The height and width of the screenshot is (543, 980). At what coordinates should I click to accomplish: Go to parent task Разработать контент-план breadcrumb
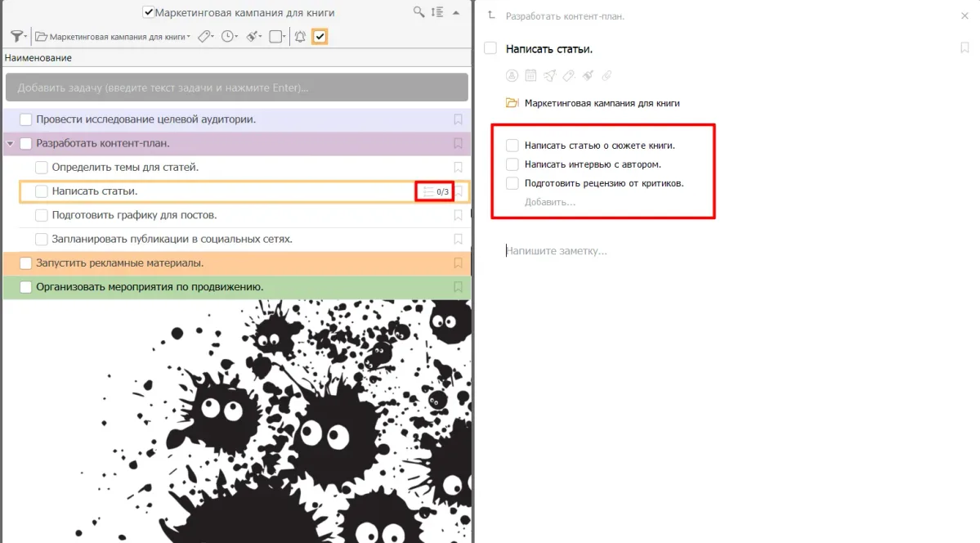564,16
